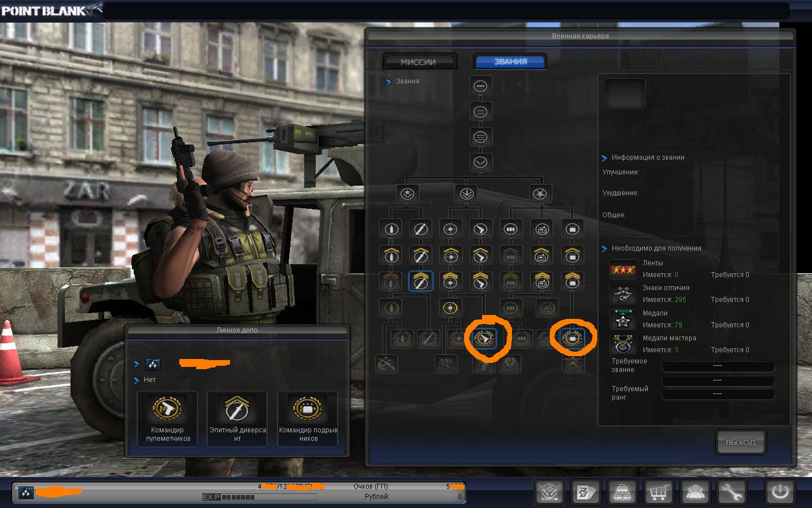Image resolution: width=812 pixels, height=508 pixels.
Task: Click the power exit icon
Action: (x=780, y=492)
